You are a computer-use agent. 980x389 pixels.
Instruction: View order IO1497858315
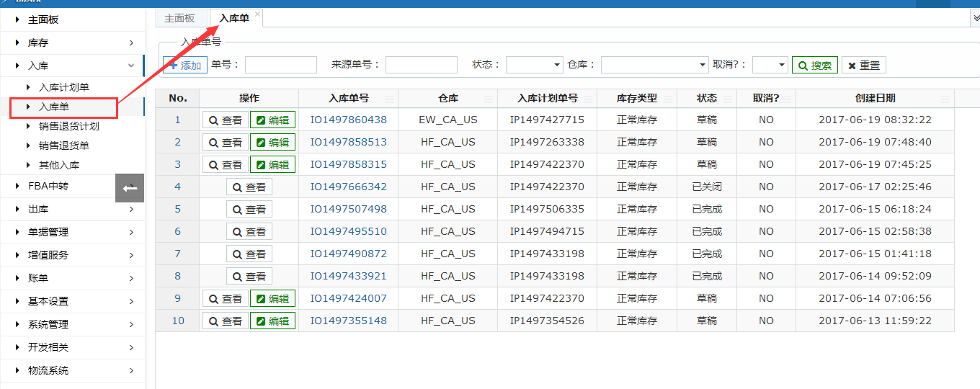click(226, 164)
